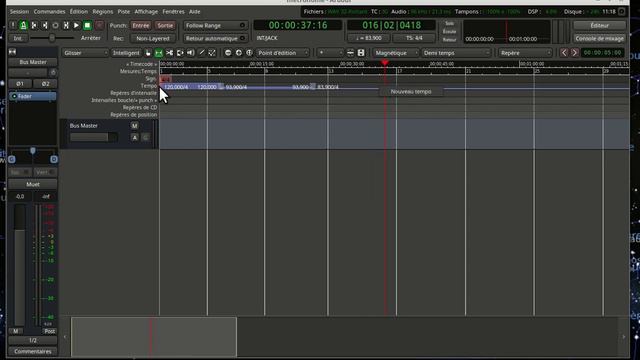Open the Magnétique snap mode dropdown

click(x=396, y=53)
